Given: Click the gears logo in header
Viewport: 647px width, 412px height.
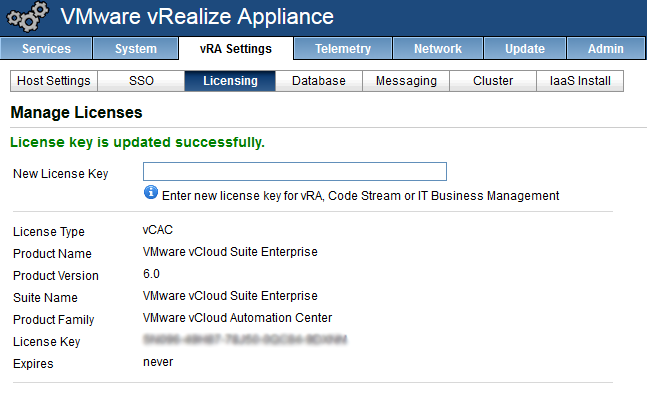Looking at the screenshot, I should click(x=27, y=17).
